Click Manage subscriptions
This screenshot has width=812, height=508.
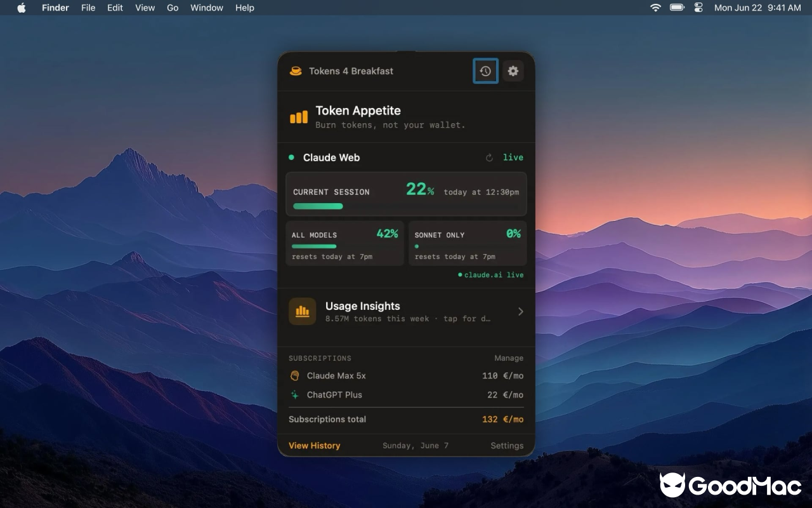509,358
